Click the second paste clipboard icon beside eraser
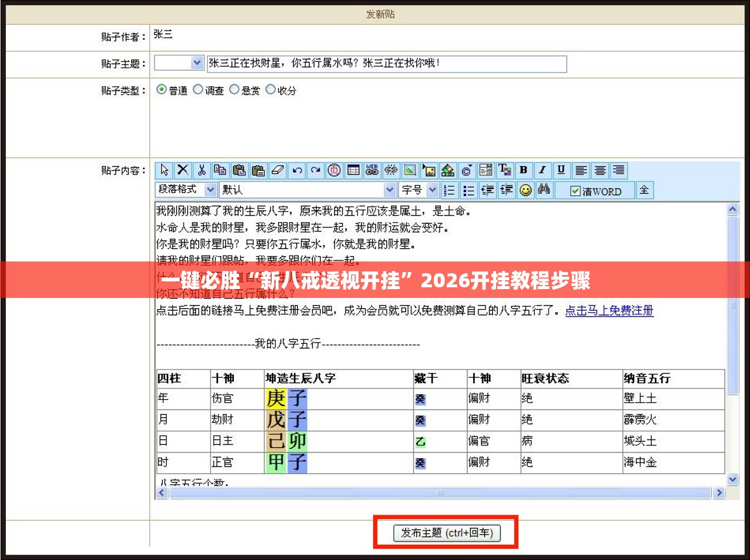This screenshot has height=560, width=750. (x=258, y=170)
